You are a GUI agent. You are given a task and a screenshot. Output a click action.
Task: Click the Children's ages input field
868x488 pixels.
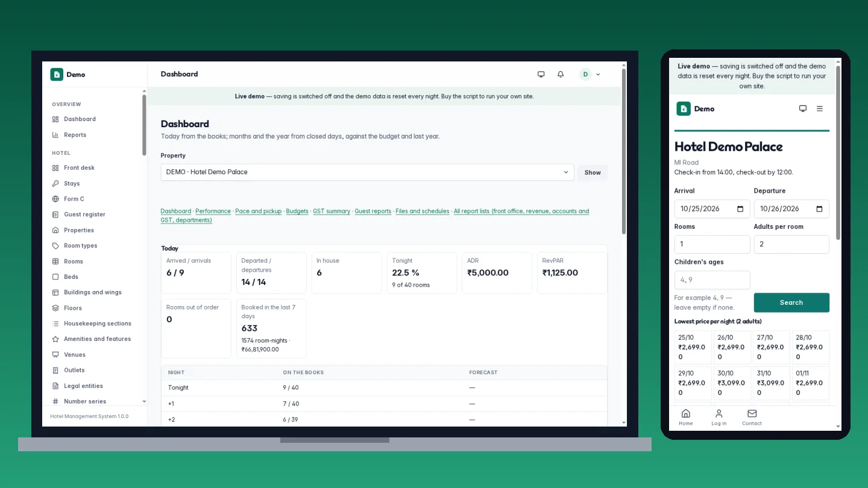pyautogui.click(x=712, y=280)
